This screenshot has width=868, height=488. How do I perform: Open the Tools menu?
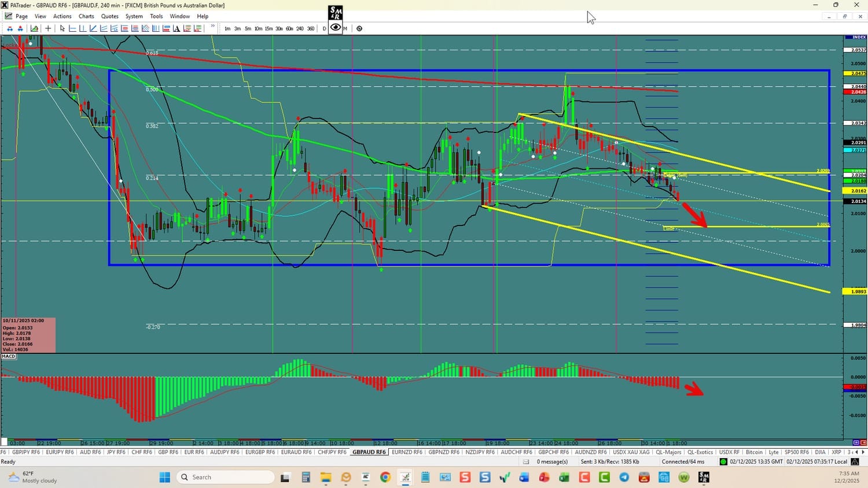point(156,16)
